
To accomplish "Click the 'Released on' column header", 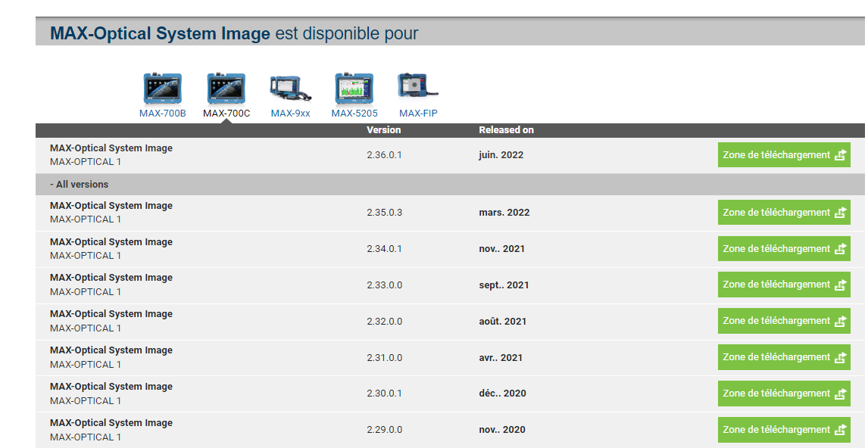I will tap(506, 130).
